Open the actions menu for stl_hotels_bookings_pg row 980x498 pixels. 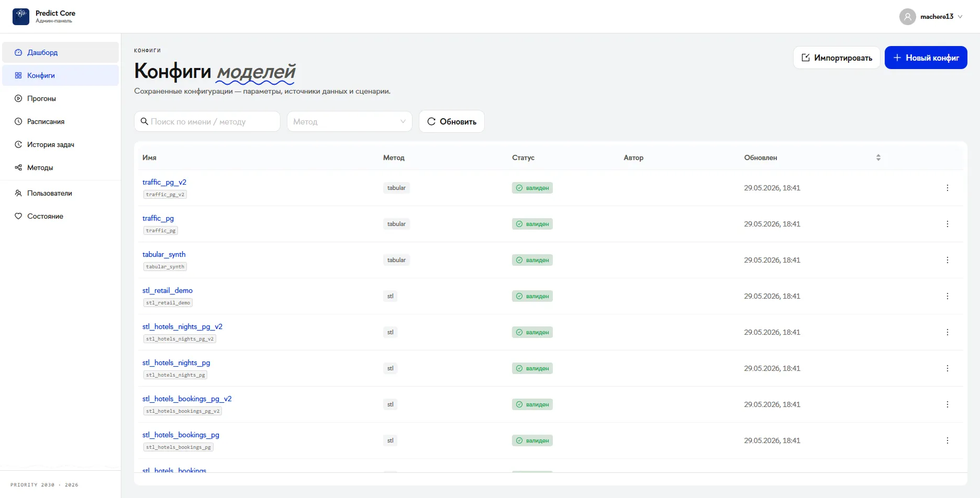[947, 440]
